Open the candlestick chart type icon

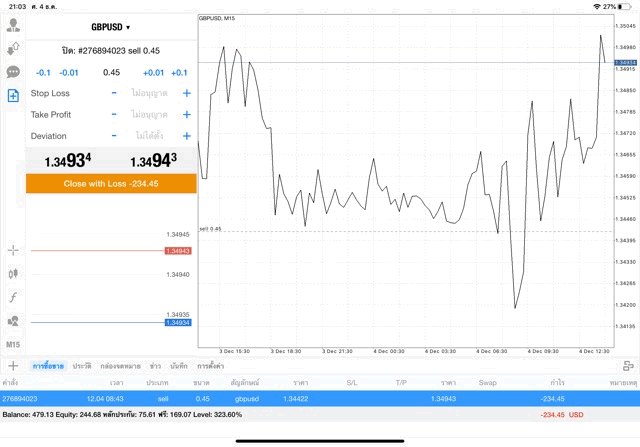click(x=13, y=273)
